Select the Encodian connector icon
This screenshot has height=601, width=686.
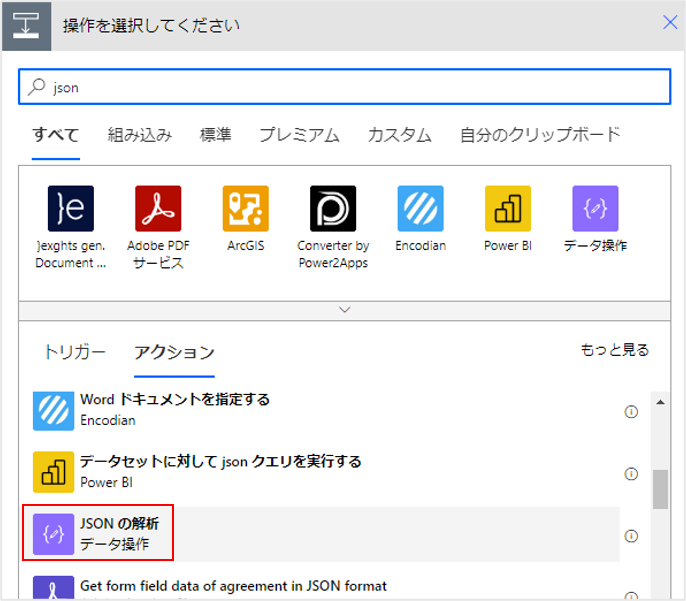coord(420,208)
